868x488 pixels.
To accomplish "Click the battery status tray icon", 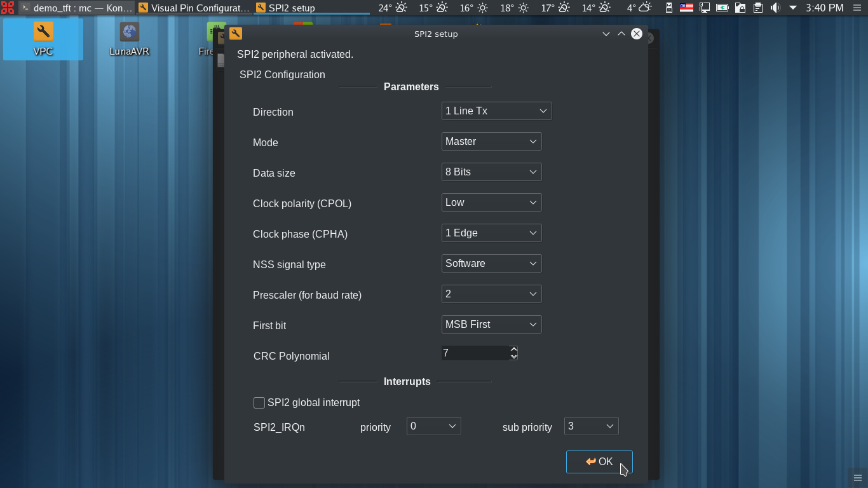I will pyautogui.click(x=722, y=8).
